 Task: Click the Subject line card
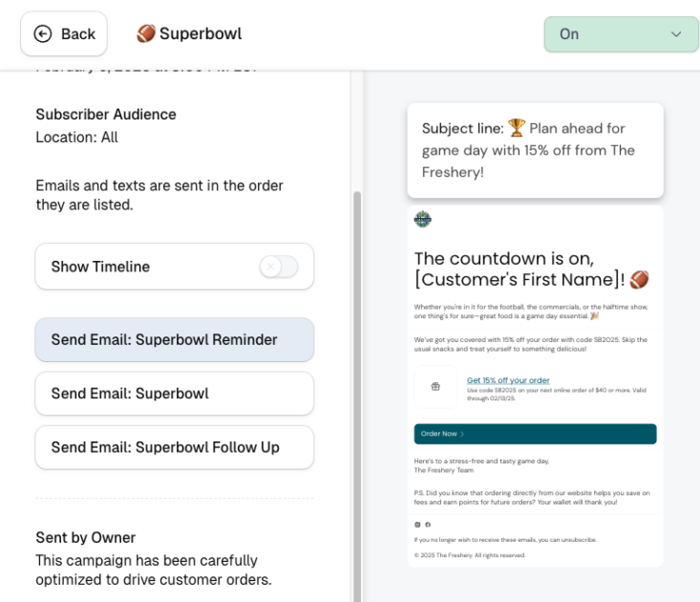pyautogui.click(x=535, y=150)
